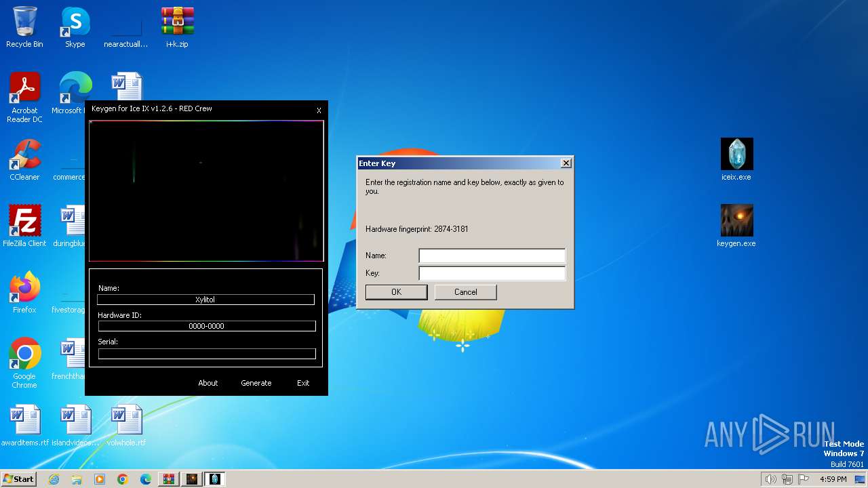Open media player taskbar icon
Image resolution: width=868 pixels, height=488 pixels.
[x=100, y=479]
